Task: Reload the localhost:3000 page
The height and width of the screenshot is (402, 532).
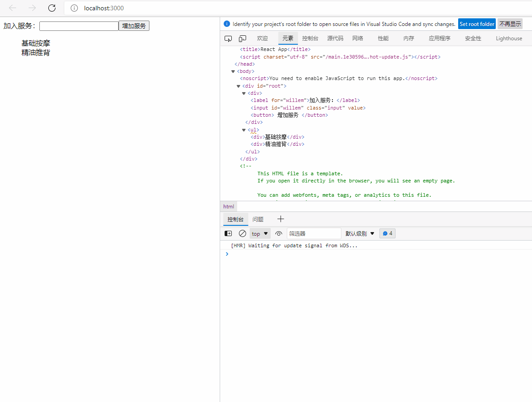Action: coord(52,8)
